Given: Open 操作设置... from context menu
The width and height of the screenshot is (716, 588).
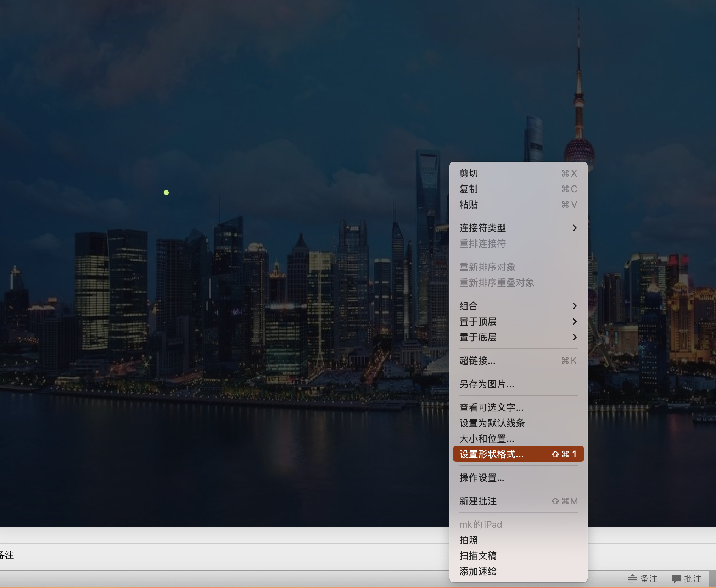Looking at the screenshot, I should (482, 478).
